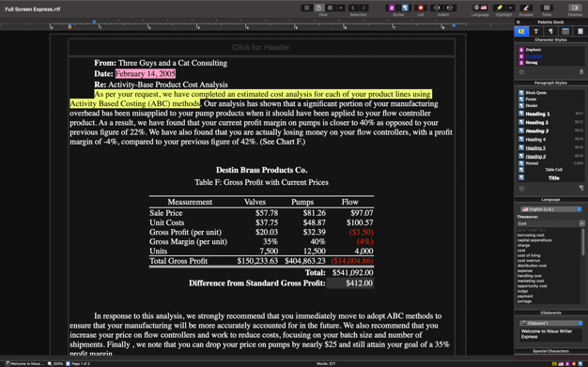Toggle Palettes dock visibility in toolbar
Screen dimensions: 588x367
575,8
